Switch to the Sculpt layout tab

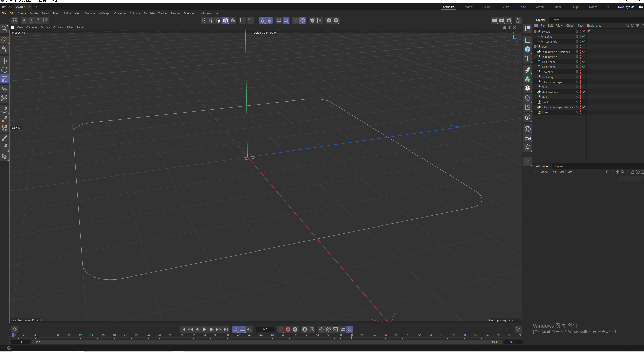click(487, 7)
